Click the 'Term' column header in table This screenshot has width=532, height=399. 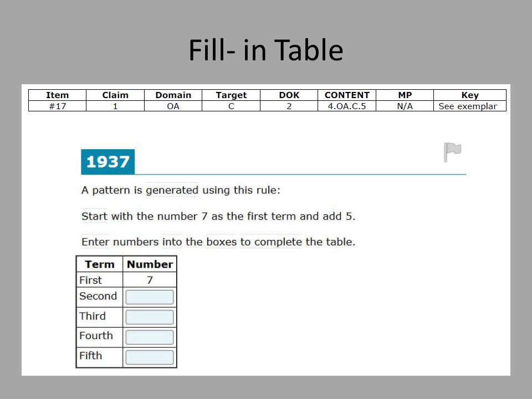click(x=100, y=264)
